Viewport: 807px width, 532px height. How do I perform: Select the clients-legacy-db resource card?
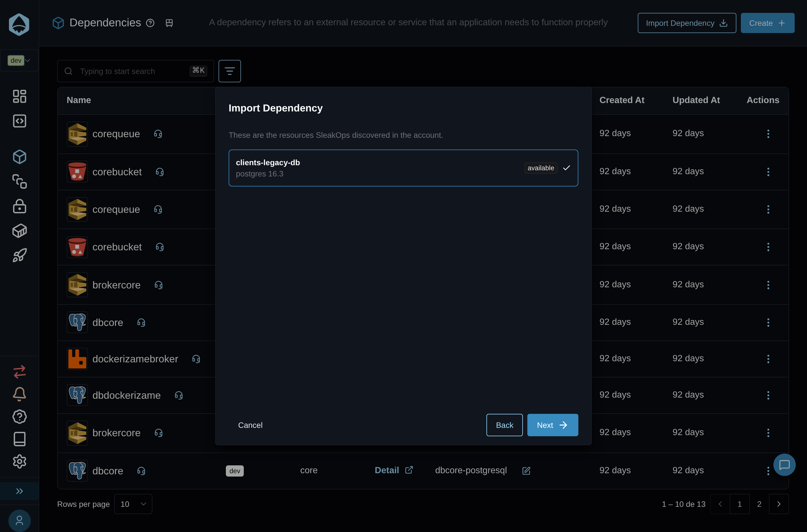pos(403,168)
